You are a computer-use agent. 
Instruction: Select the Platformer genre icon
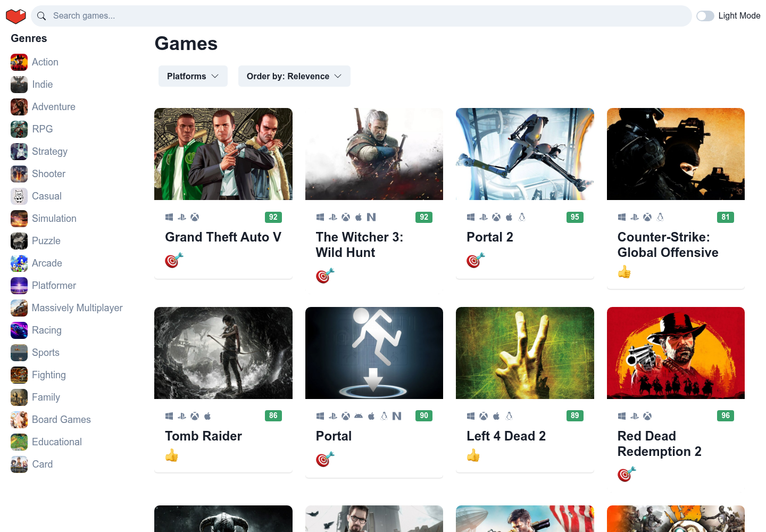tap(19, 286)
